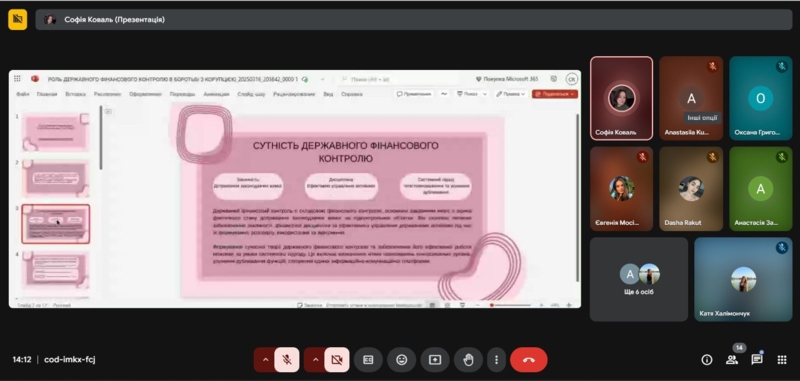Viewport: 800px width, 381px height.
Task: Unmute the microphone toggle
Action: pos(287,360)
